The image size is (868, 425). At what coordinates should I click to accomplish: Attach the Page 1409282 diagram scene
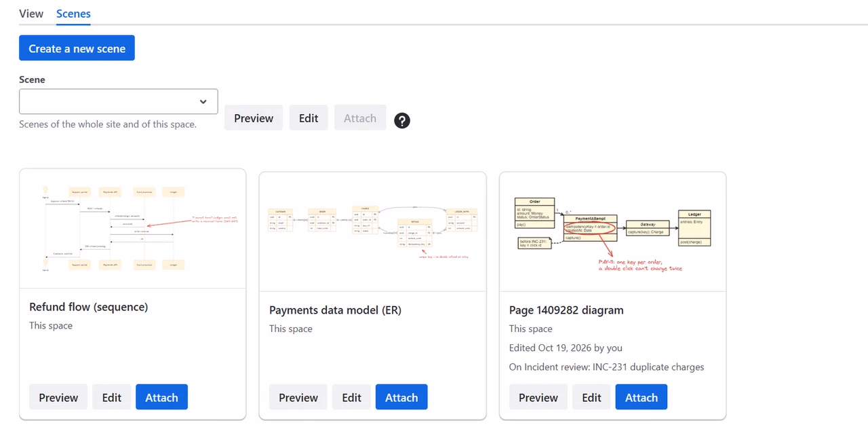point(642,397)
